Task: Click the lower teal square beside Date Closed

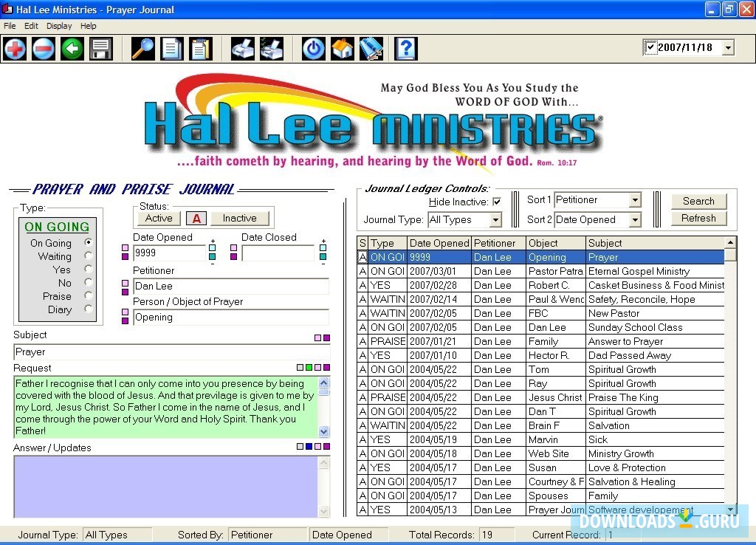Action: (323, 257)
